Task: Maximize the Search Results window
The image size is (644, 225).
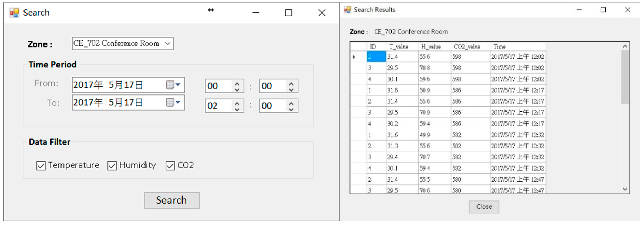Action: (603, 10)
